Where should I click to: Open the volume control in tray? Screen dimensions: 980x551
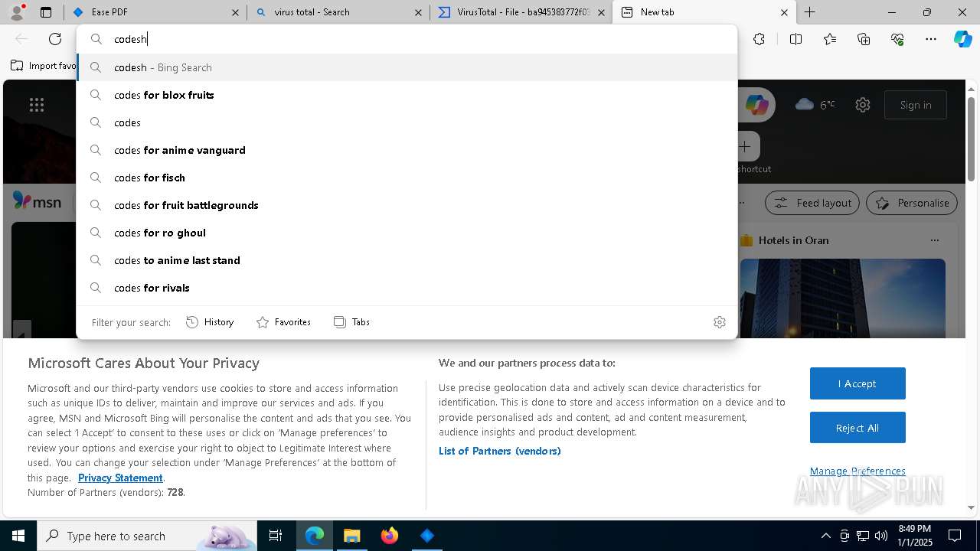tap(881, 536)
